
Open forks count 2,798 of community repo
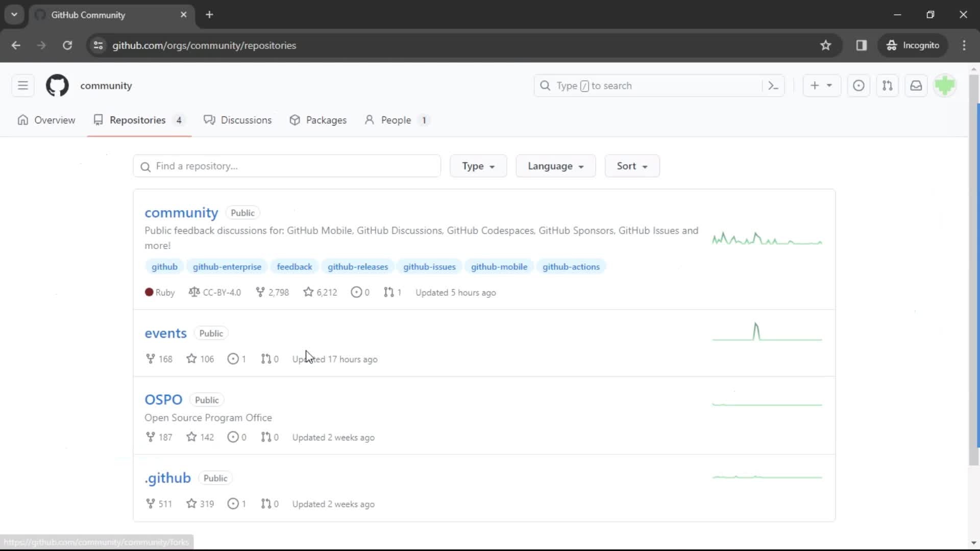pos(273,292)
